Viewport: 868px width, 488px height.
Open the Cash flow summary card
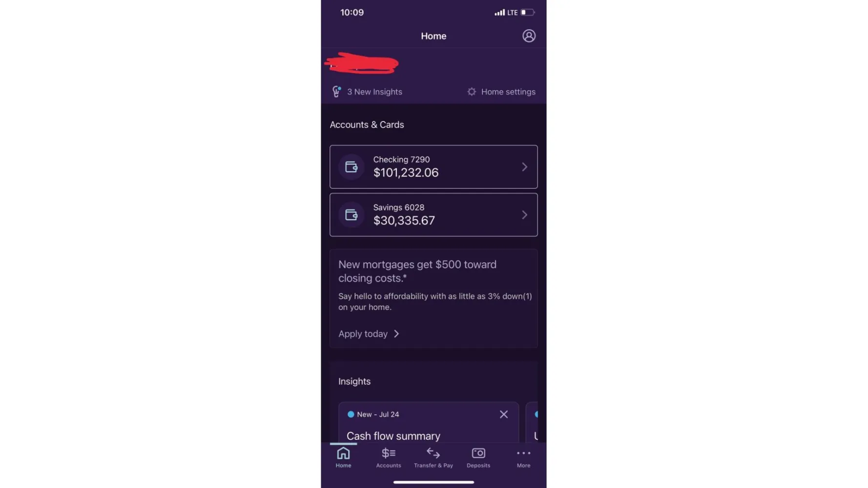click(x=429, y=423)
